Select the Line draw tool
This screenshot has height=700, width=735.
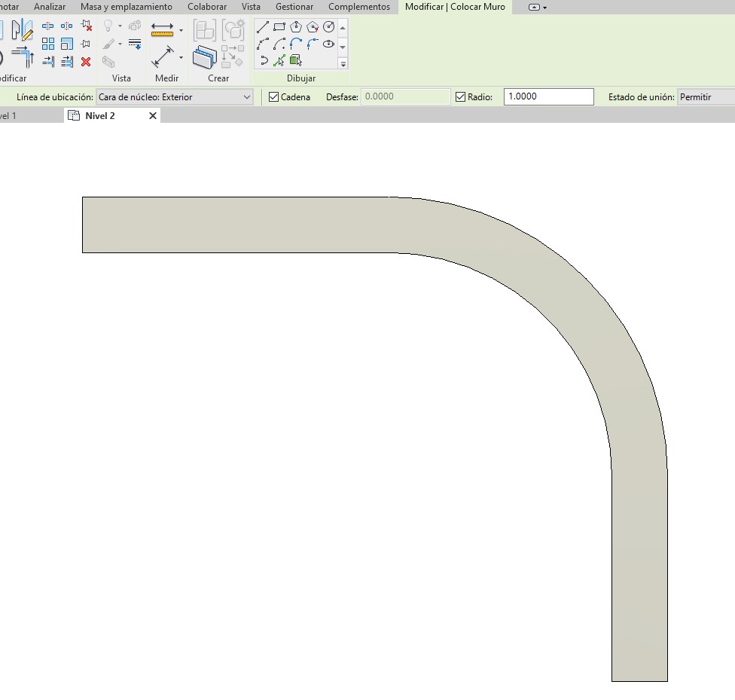[x=263, y=28]
